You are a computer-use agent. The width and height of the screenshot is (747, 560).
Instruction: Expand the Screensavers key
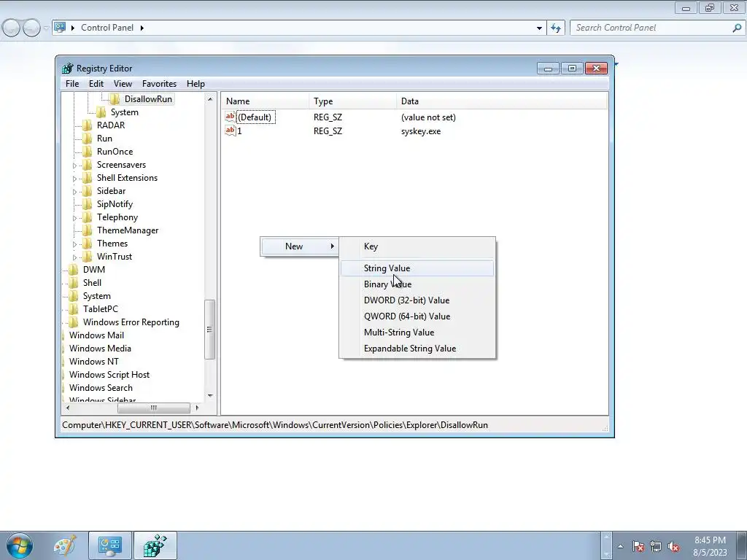(x=74, y=166)
